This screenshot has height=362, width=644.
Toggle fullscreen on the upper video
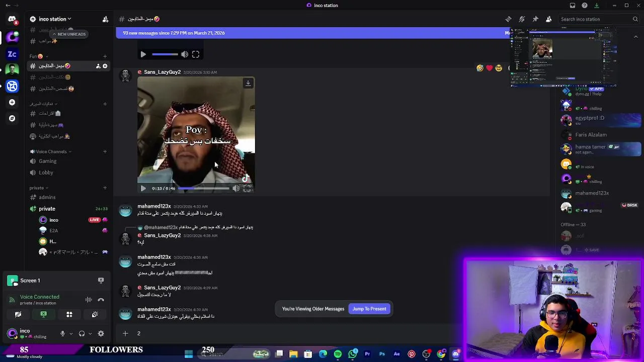[x=196, y=54]
